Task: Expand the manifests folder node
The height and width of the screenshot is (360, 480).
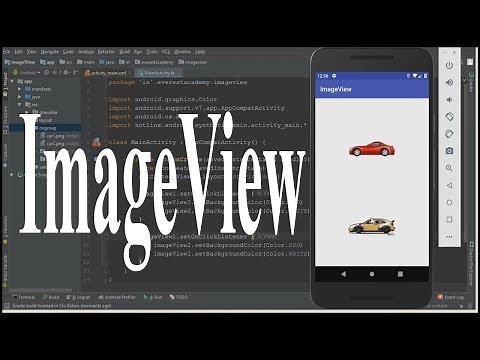Action: pyautogui.click(x=19, y=89)
